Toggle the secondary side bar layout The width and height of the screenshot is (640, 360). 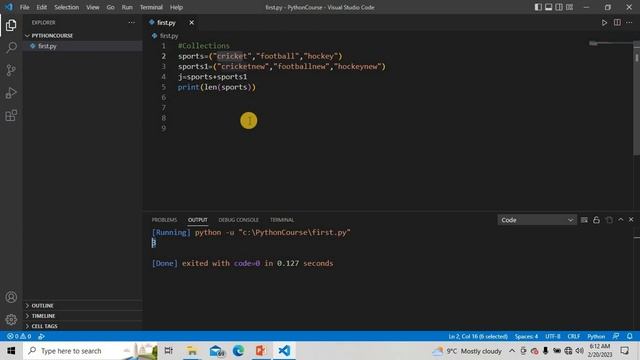[x=559, y=7]
